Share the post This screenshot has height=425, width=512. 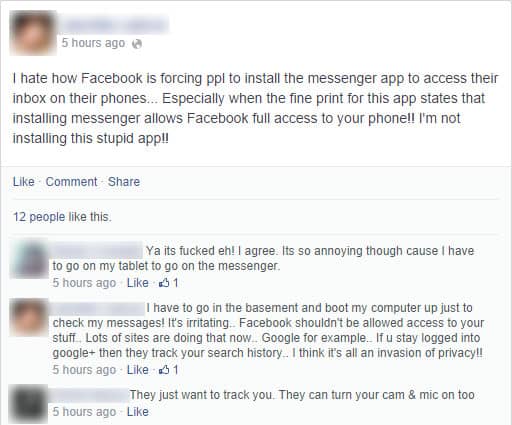point(124,182)
